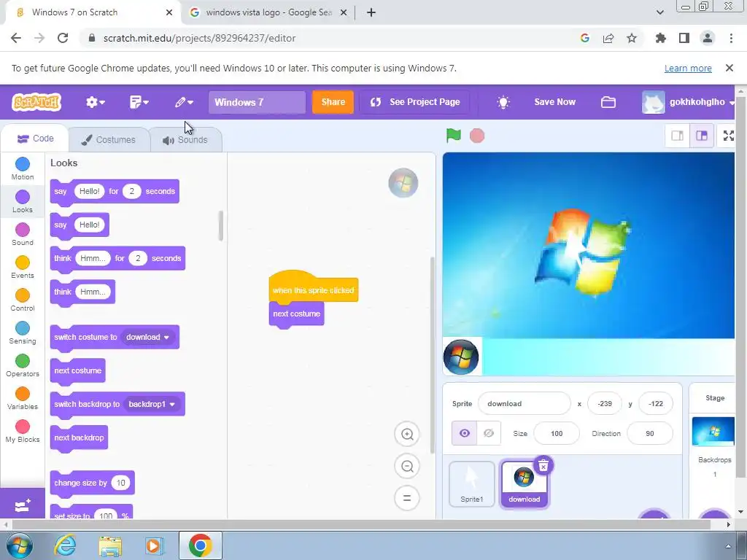Open the Add Extension button
Viewport: 747px width, 560px height.
[23, 505]
